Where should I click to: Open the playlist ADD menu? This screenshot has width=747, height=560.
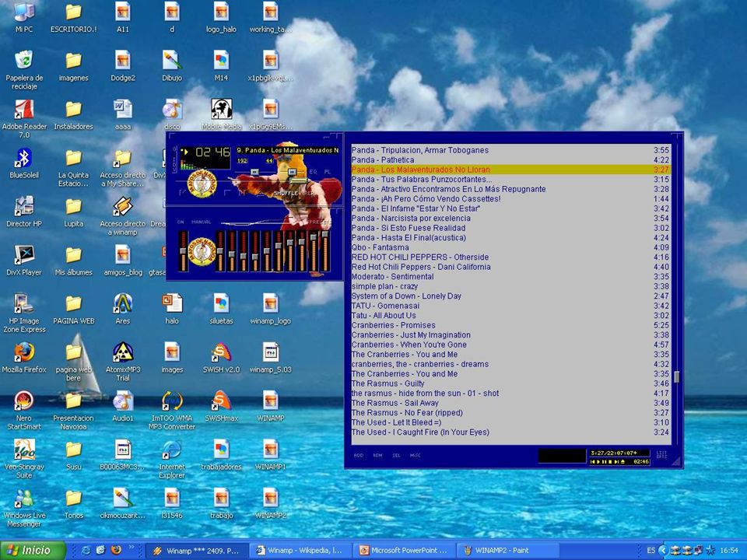point(358,455)
